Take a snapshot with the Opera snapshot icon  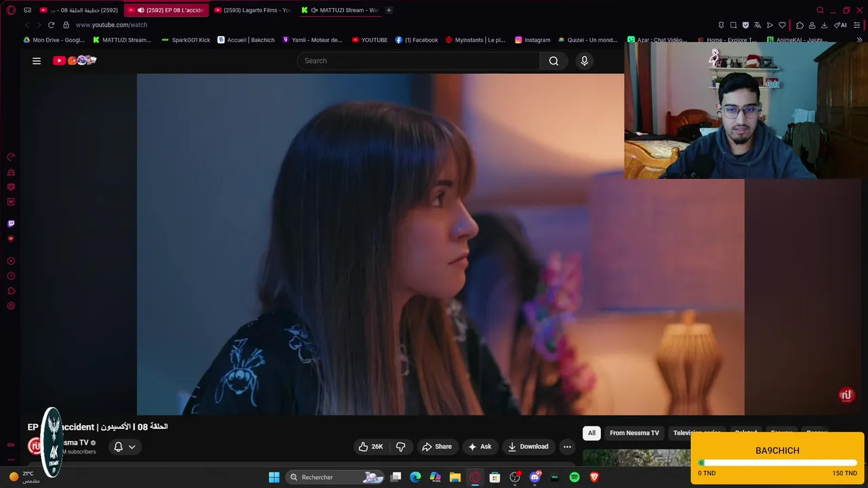point(733,25)
